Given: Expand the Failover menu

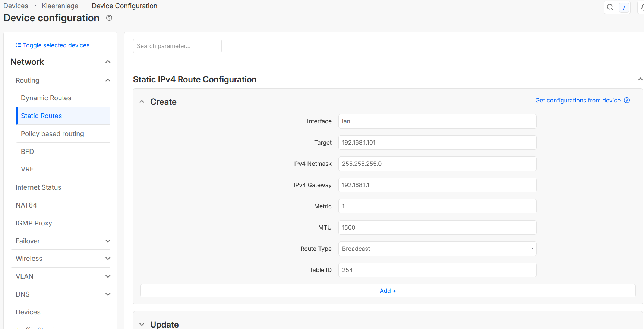Looking at the screenshot, I should coord(108,241).
